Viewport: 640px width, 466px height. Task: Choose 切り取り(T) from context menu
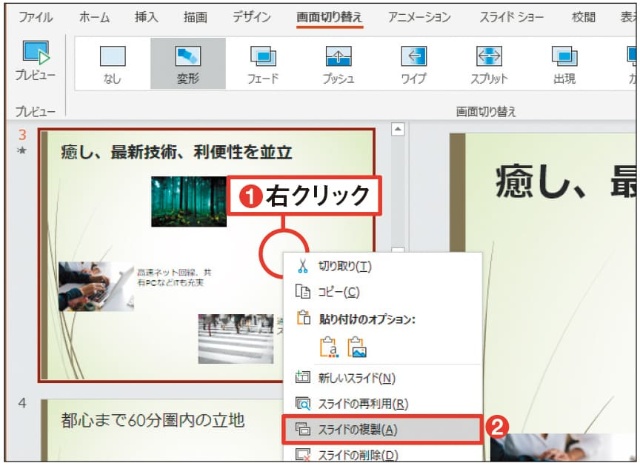click(x=382, y=266)
